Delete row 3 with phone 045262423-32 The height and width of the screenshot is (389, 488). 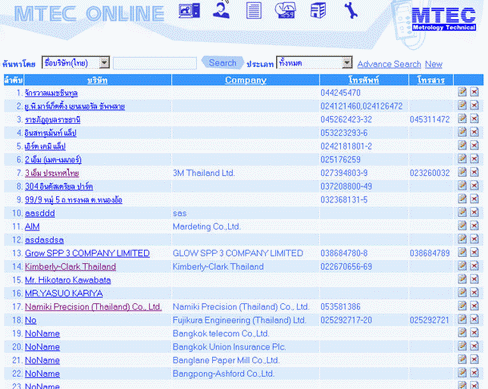[474, 119]
